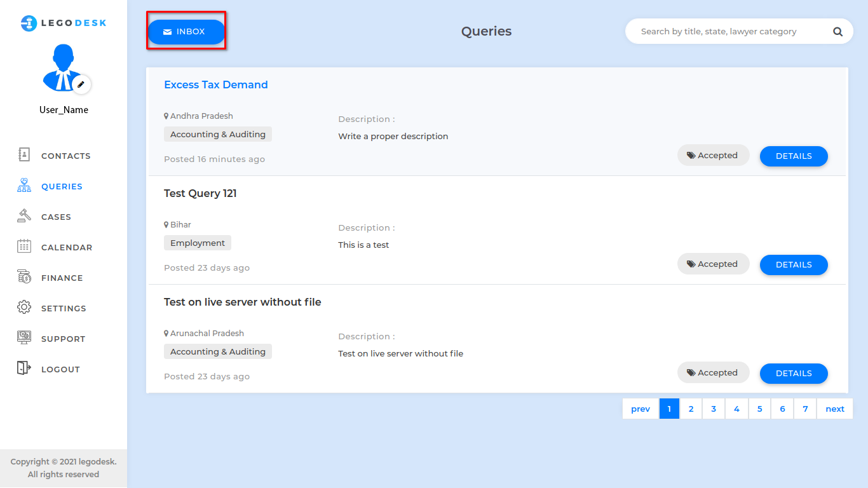868x488 pixels.
Task: Open the Support page
Action: pos(63,339)
